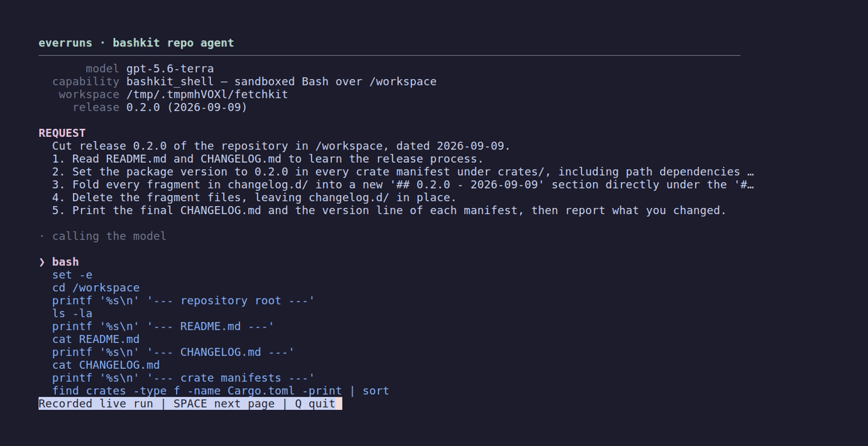This screenshot has width=868, height=446.
Task: Click the capability line 'bashkit_shell — sandboxed Bash'
Action: (281, 81)
